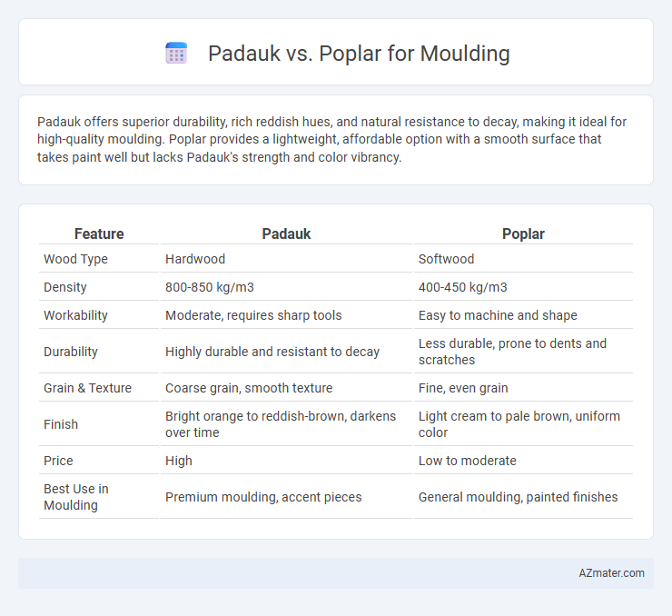The image size is (672, 616).
Task: Select the Poplar column header
Action: coord(523,233)
